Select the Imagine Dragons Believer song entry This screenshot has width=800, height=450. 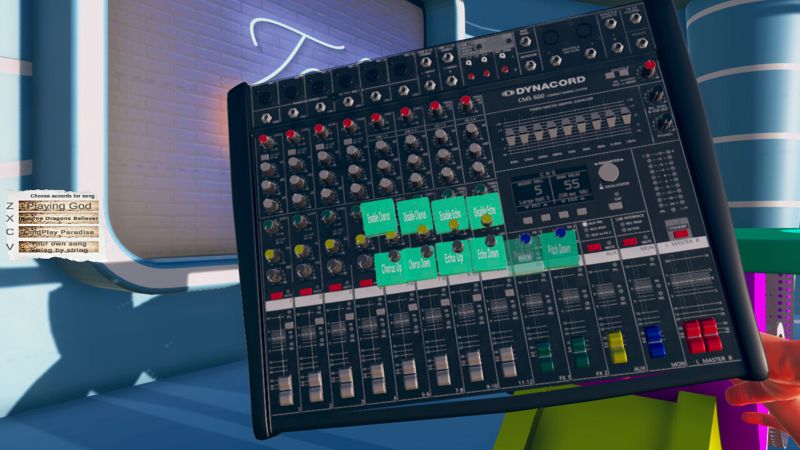59,218
